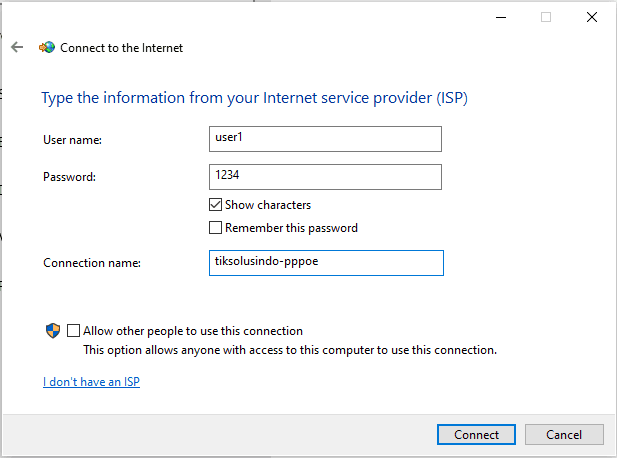Viewport: 617px width, 458px height.
Task: Tick Allow other people to use this connection
Action: tap(73, 331)
